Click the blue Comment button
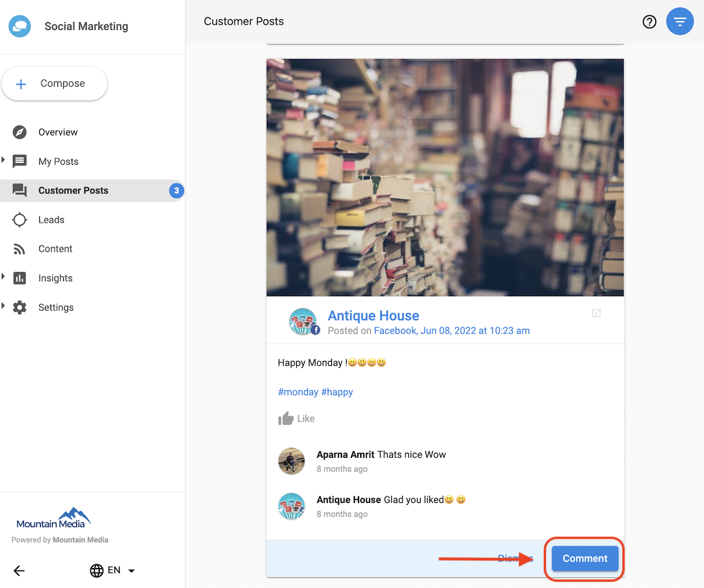 click(x=585, y=559)
